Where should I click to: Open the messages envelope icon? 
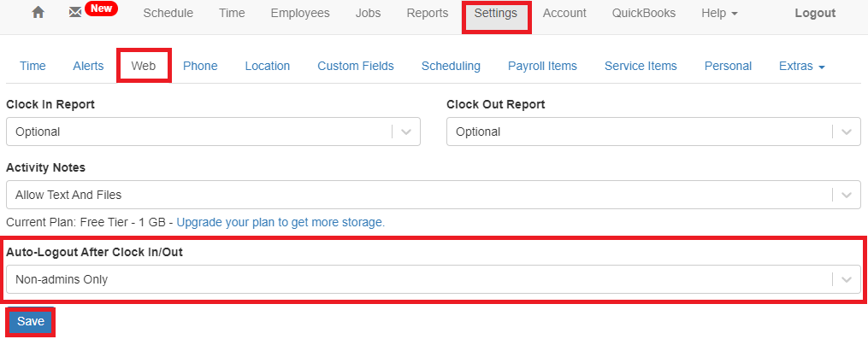(75, 14)
